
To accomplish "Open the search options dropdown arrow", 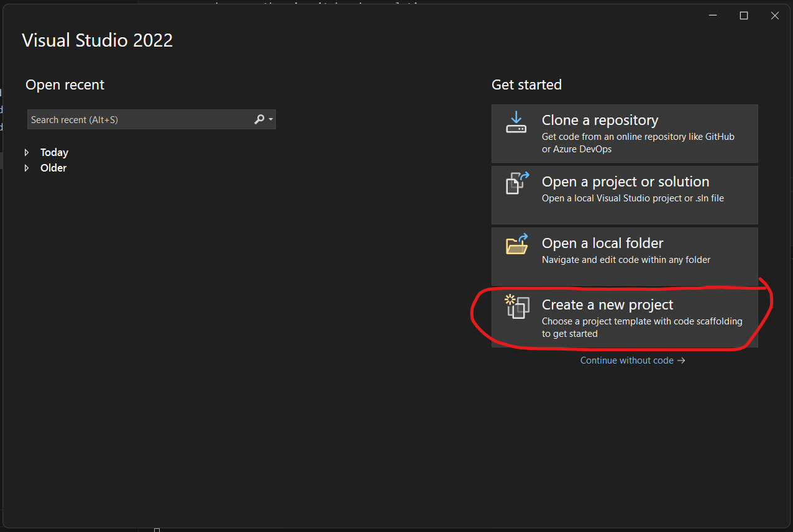I will (x=271, y=119).
